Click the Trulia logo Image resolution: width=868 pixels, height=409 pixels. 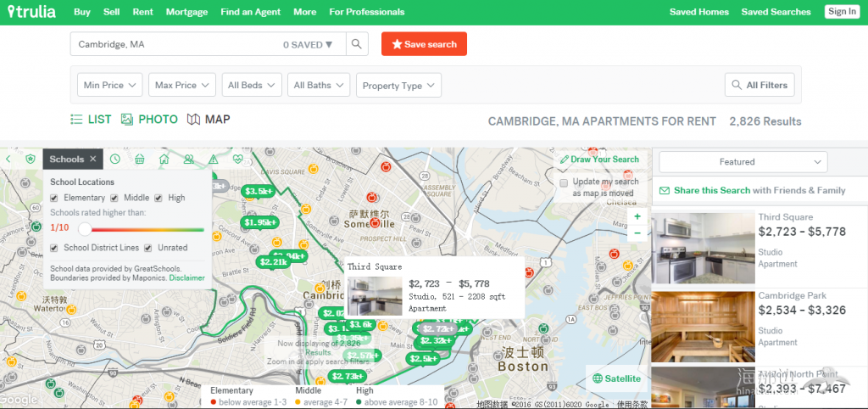[x=31, y=12]
